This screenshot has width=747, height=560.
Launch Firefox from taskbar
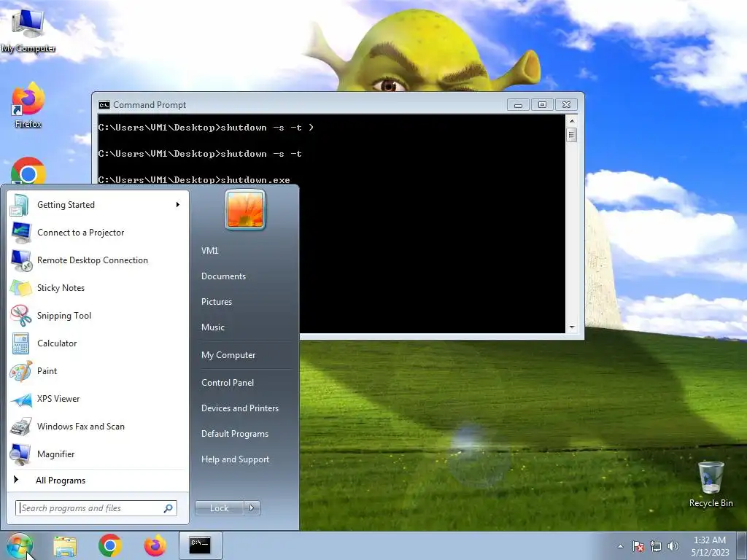(x=155, y=545)
